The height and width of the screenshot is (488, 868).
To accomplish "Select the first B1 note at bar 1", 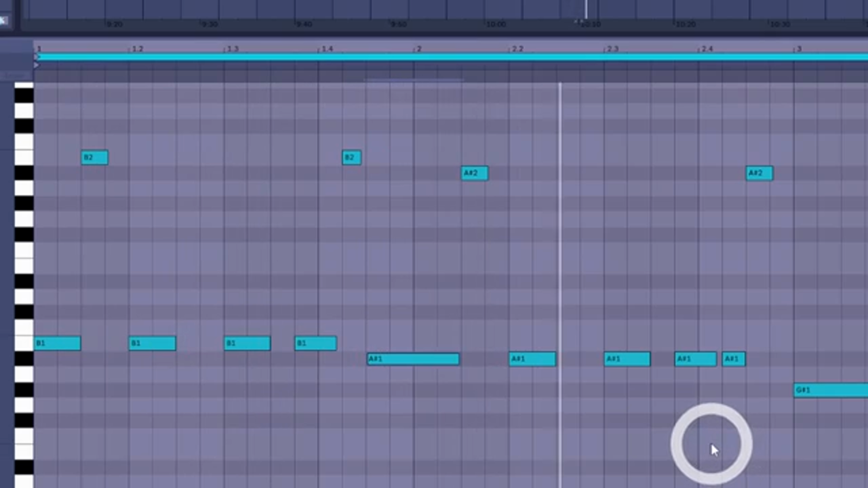I will (58, 343).
